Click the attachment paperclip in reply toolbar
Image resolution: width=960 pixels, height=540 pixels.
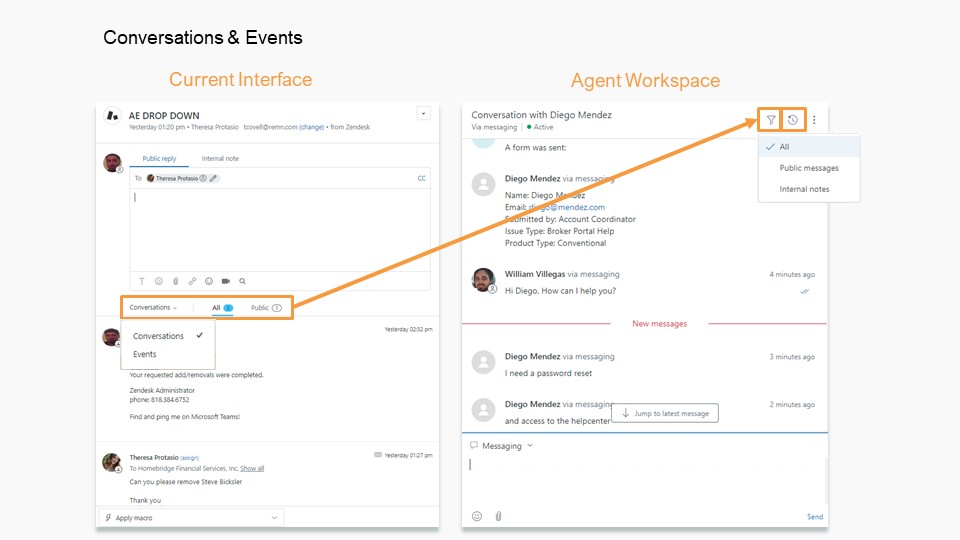pyautogui.click(x=176, y=281)
